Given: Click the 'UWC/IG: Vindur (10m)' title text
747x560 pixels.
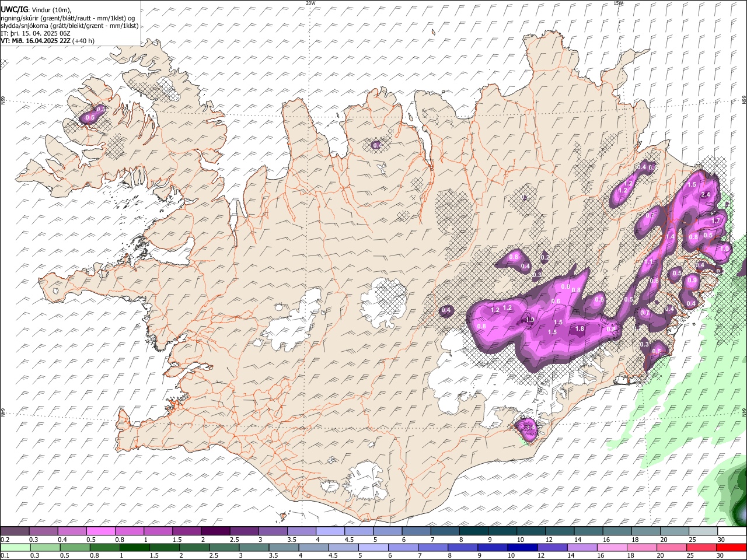Looking at the screenshot, I should click(x=36, y=9).
